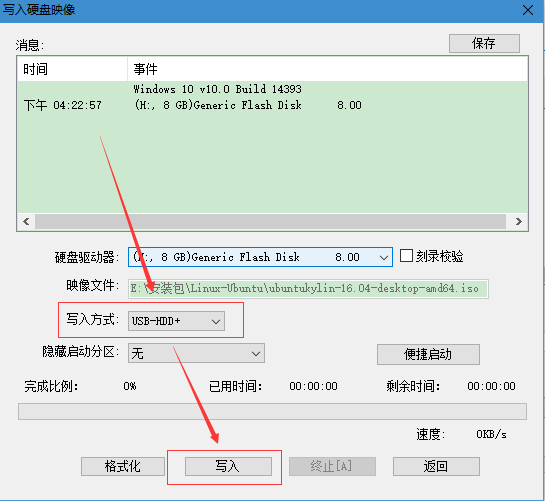Click the 事件 column header

327,69
